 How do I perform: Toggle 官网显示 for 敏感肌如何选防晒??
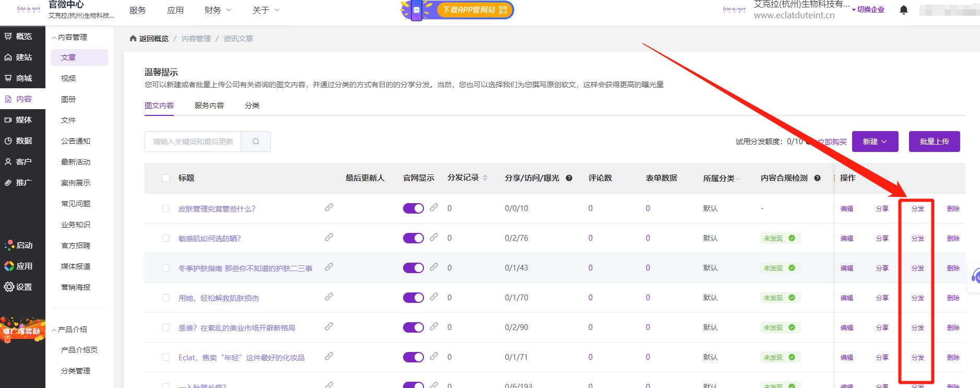[413, 238]
